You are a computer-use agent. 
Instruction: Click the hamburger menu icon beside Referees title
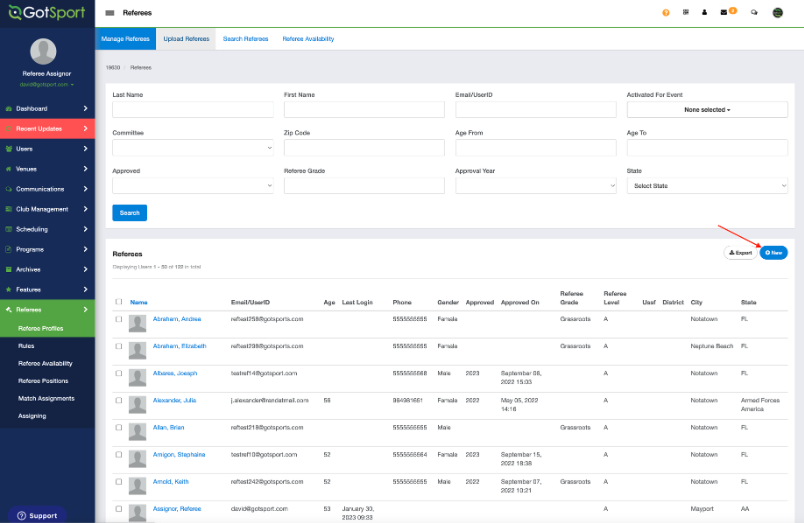click(110, 13)
